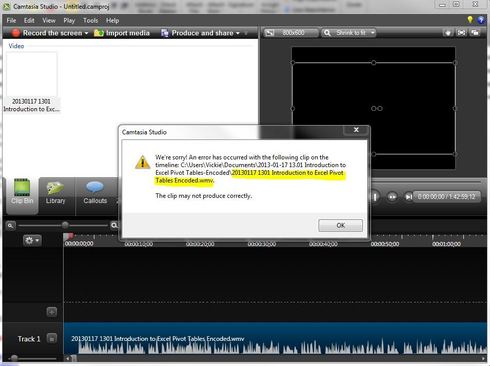Click the yellow lightbulb tips icon
The width and height of the screenshot is (490, 366).
(x=470, y=20)
